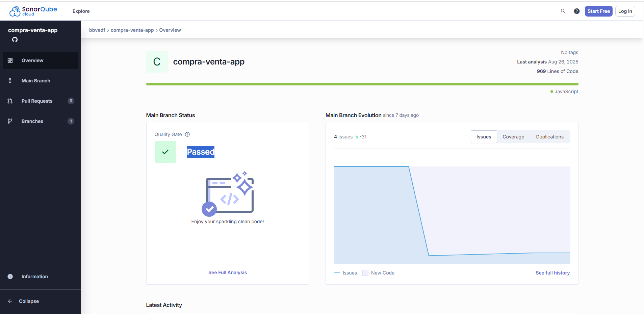Image resolution: width=644 pixels, height=314 pixels.
Task: Switch to the Issues chart tab
Action: coord(484,137)
